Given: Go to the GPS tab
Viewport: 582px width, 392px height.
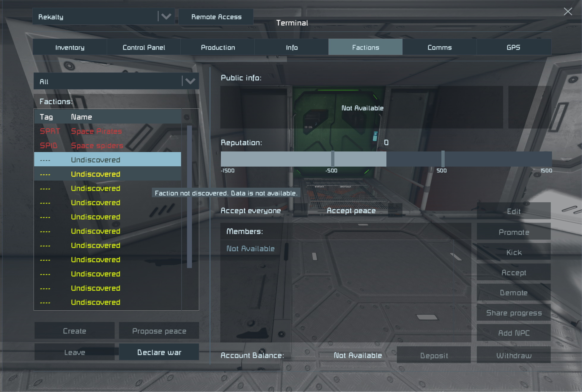Looking at the screenshot, I should click(x=513, y=48).
